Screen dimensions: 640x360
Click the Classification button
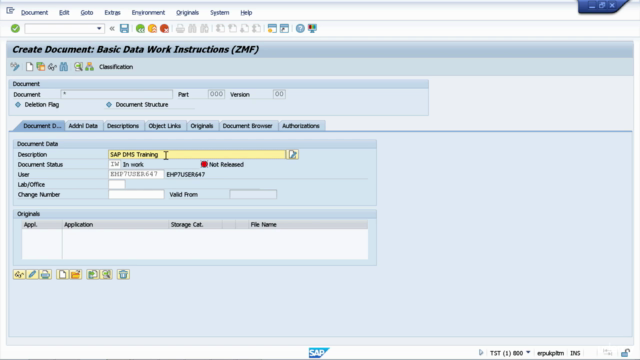tap(116, 67)
